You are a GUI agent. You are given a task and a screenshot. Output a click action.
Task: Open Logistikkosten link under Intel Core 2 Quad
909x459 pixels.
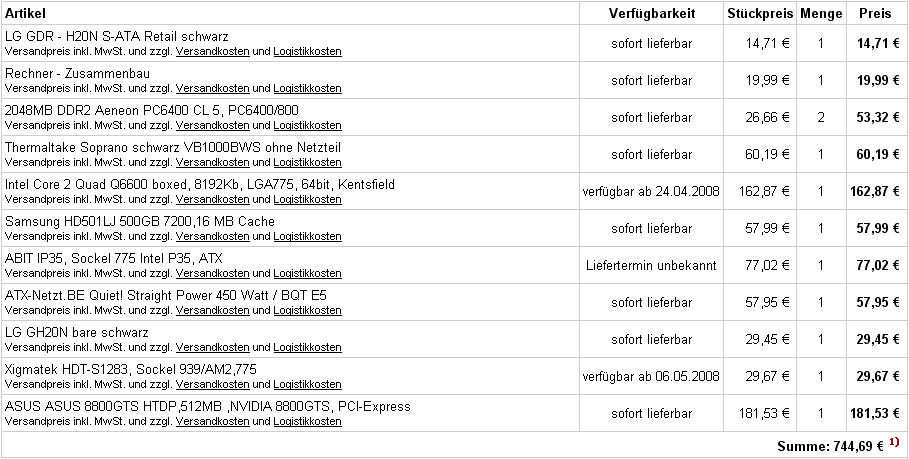[307, 200]
